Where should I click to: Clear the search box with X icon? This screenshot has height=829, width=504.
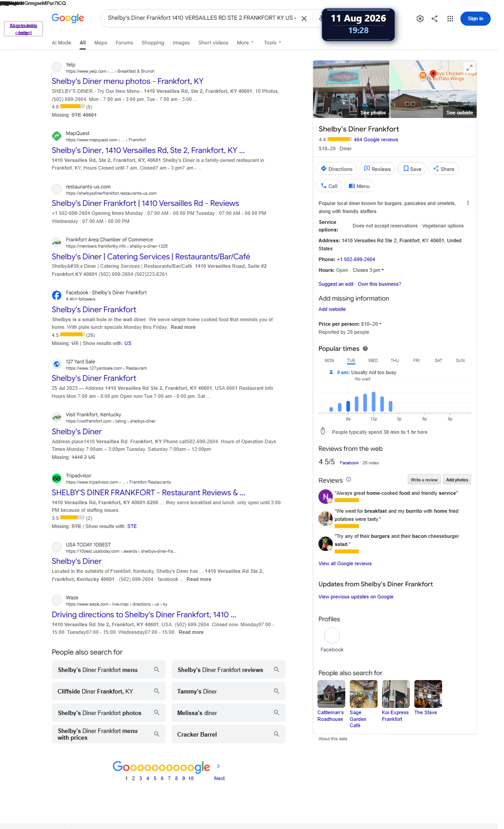304,19
